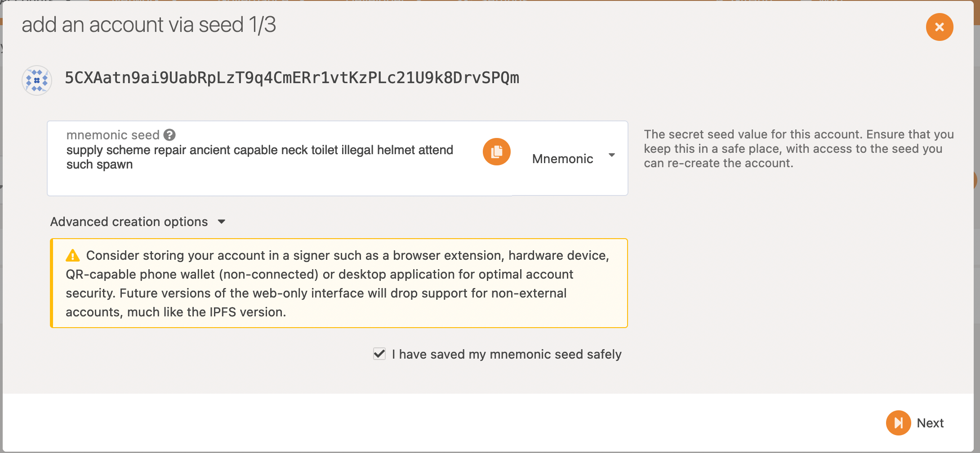
Task: Click the Next button label
Action: click(x=930, y=423)
